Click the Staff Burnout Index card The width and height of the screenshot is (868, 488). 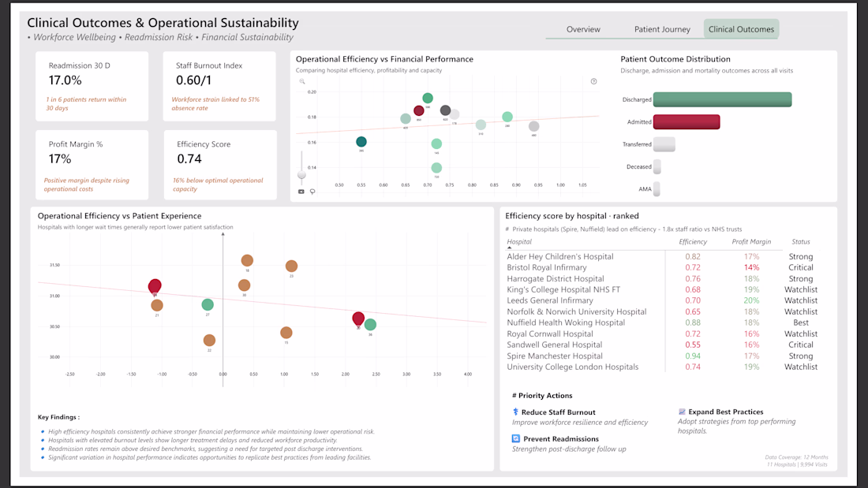[x=219, y=86]
